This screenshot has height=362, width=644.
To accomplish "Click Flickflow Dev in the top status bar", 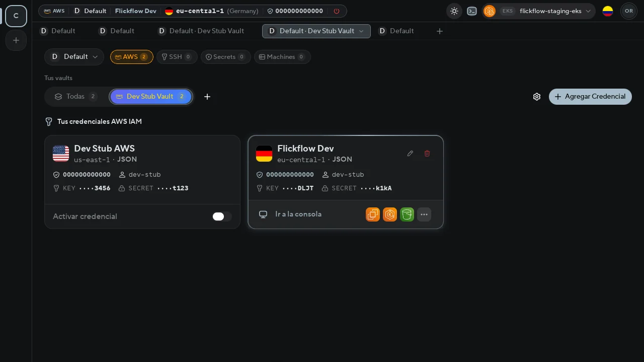I will [136, 11].
